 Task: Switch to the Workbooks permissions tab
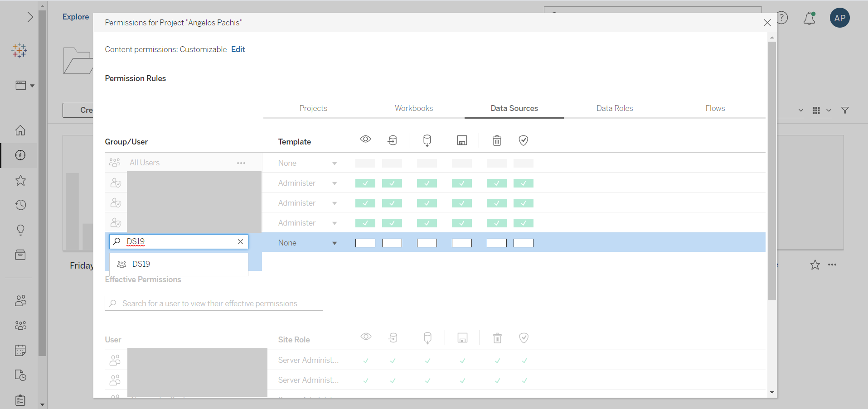click(x=413, y=108)
